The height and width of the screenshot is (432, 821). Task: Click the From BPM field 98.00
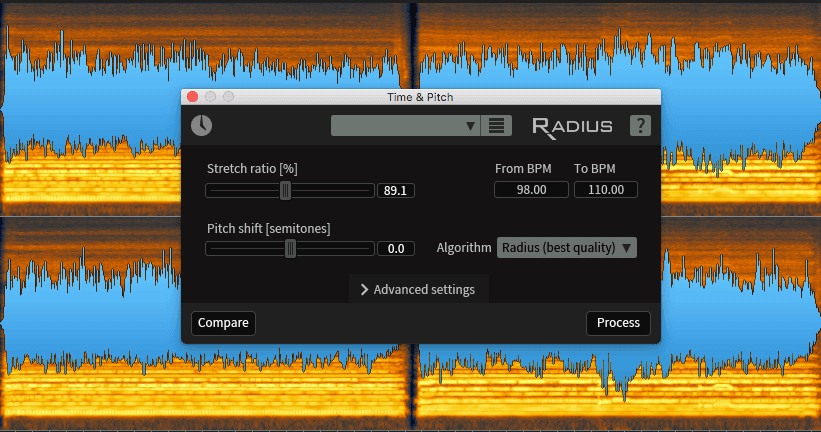(531, 190)
